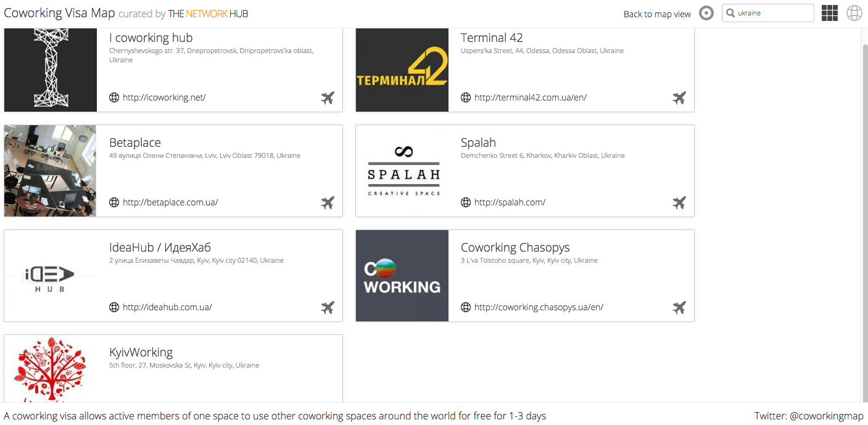Go back to map view

tap(657, 14)
